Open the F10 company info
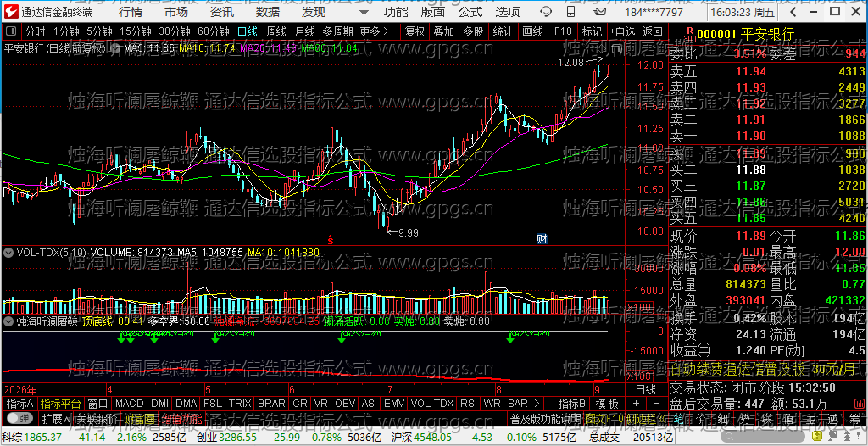The image size is (868, 446). tap(563, 31)
